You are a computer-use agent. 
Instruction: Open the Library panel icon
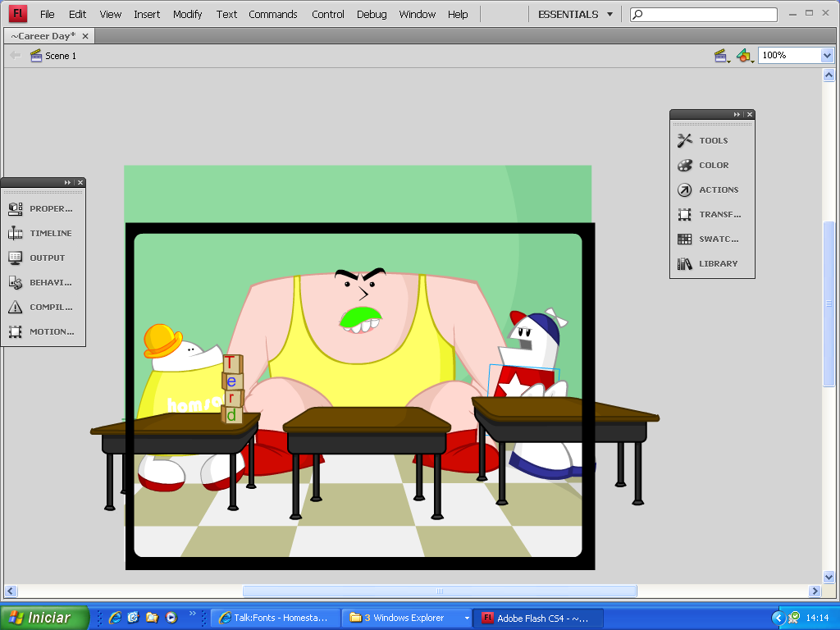685,263
